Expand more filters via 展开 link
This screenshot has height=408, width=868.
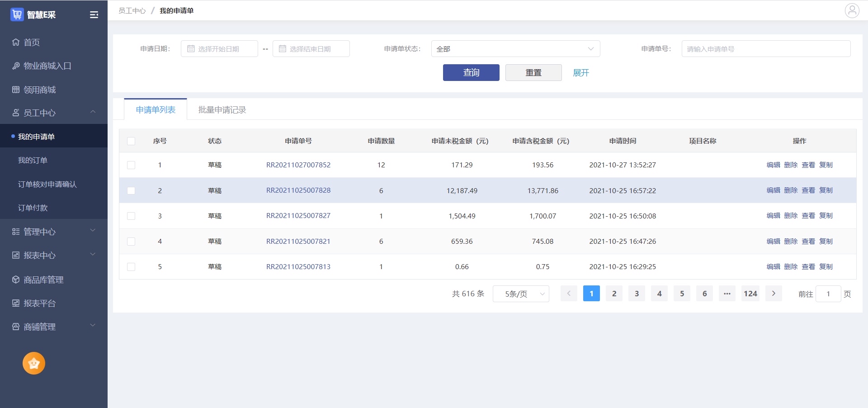pos(581,73)
